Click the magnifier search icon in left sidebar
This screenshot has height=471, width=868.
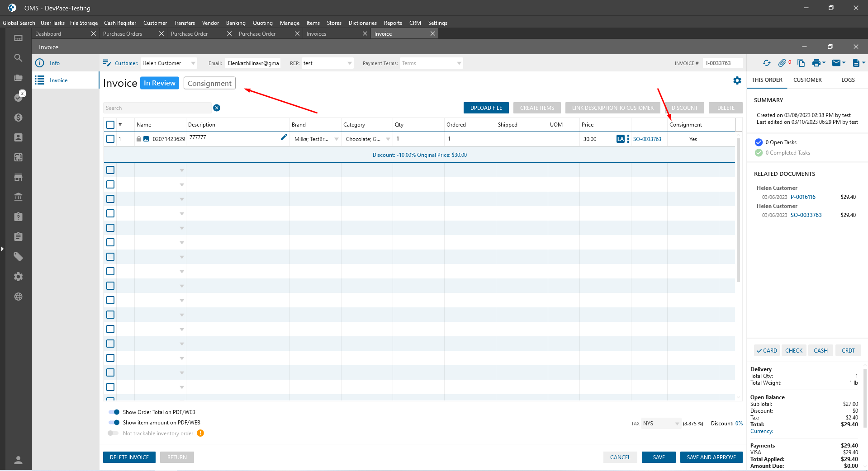(x=18, y=58)
